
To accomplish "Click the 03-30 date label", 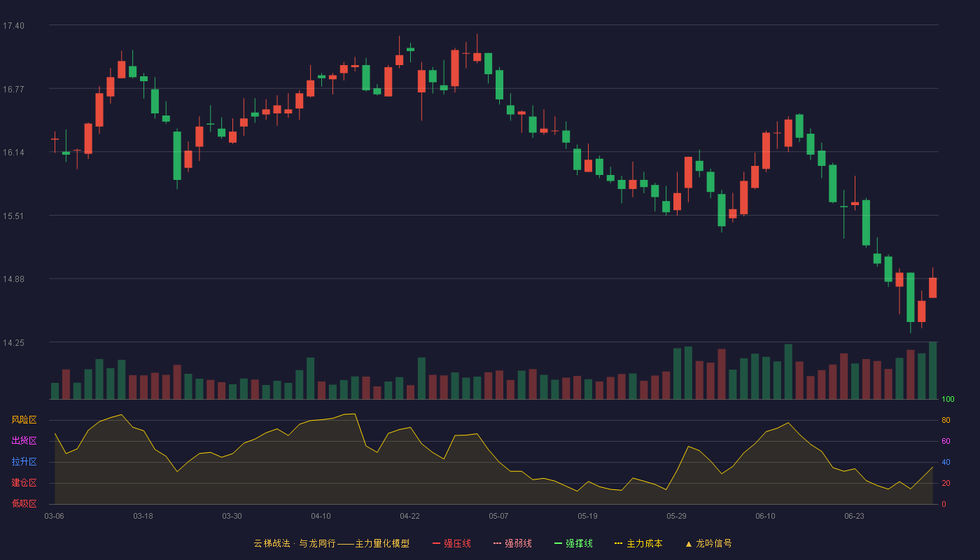I will pyautogui.click(x=232, y=516).
